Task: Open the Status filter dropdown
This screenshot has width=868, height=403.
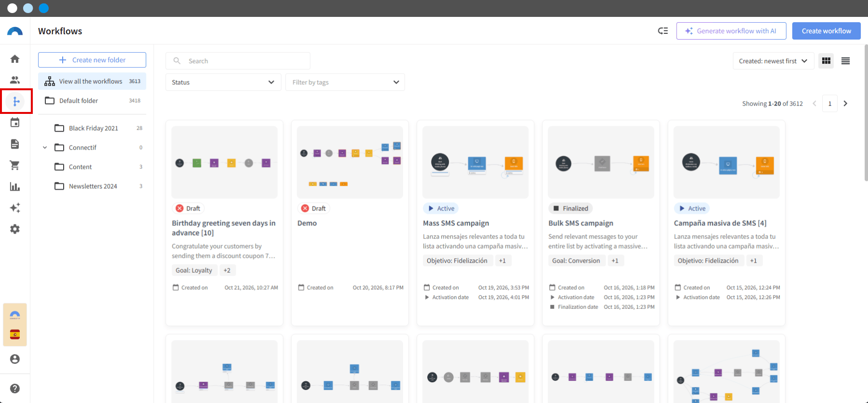Action: [223, 82]
